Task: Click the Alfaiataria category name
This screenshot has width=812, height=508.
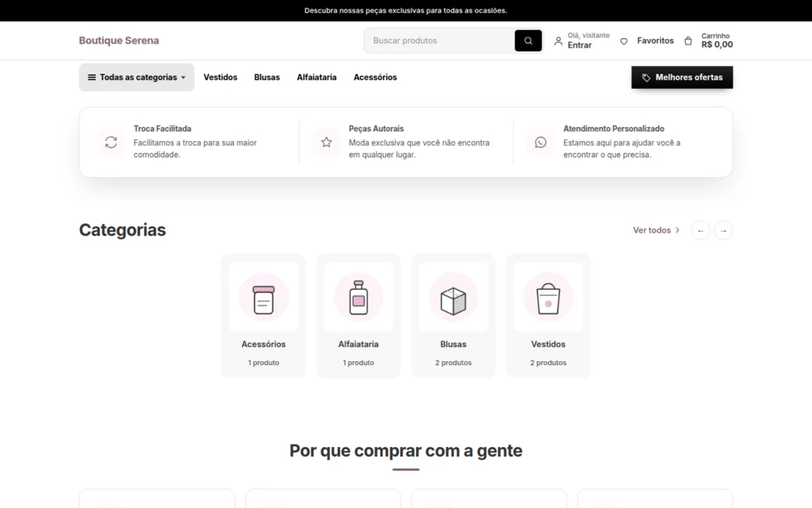Action: pos(358,344)
